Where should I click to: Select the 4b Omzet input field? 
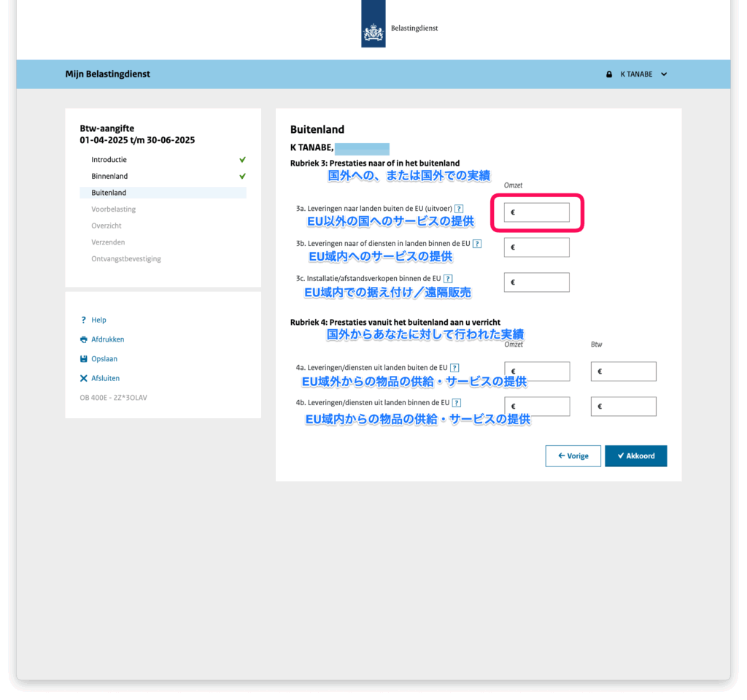coord(537,407)
